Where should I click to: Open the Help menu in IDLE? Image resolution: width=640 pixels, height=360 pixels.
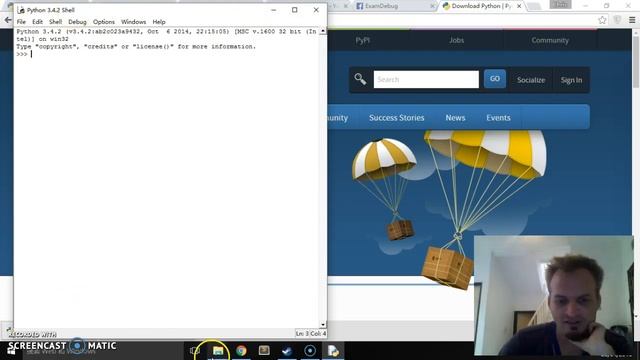click(x=159, y=22)
